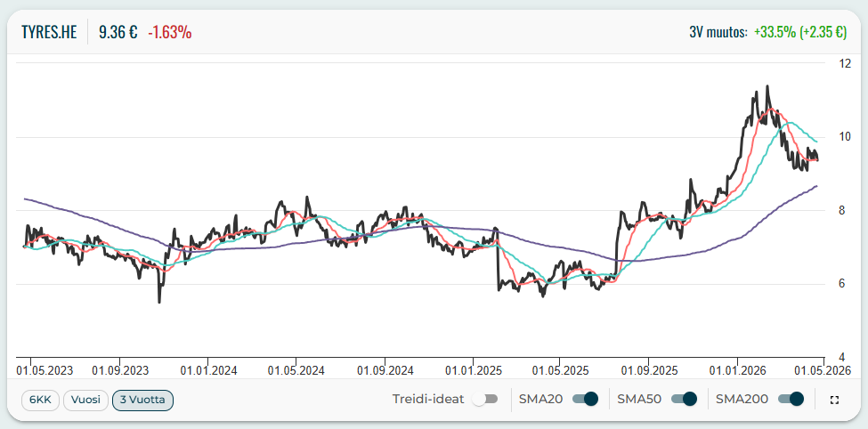Switch to the 6KK time range

point(40,401)
